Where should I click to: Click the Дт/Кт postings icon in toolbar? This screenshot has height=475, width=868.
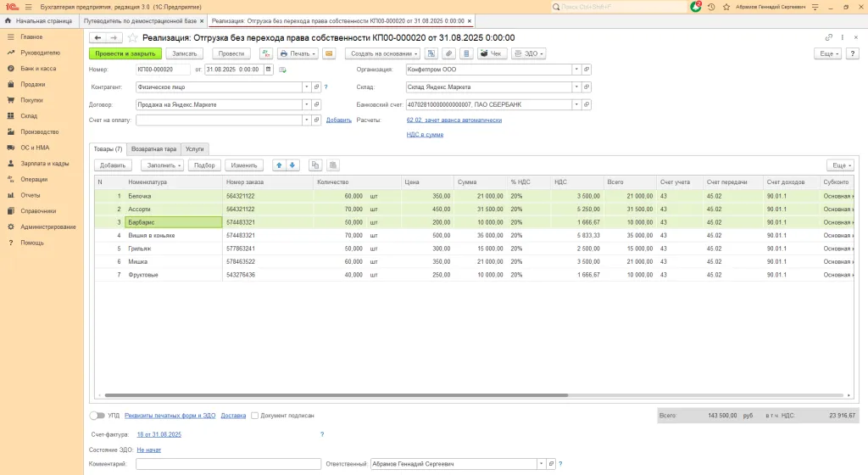[x=265, y=53]
